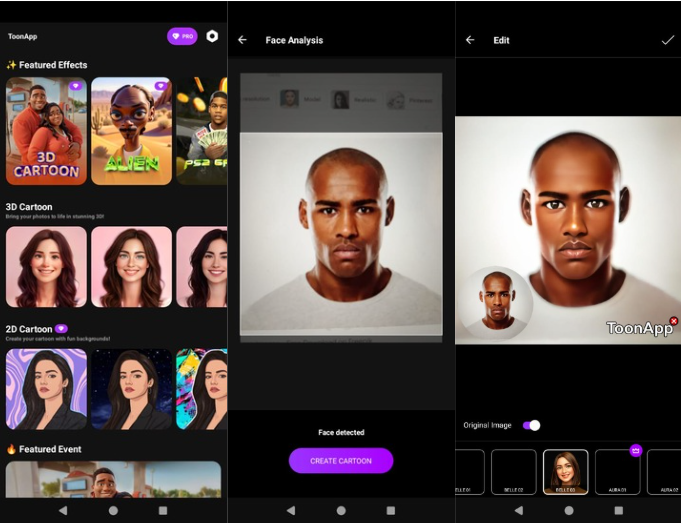
Task: Remove the ToonApp watermark with the red X
Action: (674, 321)
